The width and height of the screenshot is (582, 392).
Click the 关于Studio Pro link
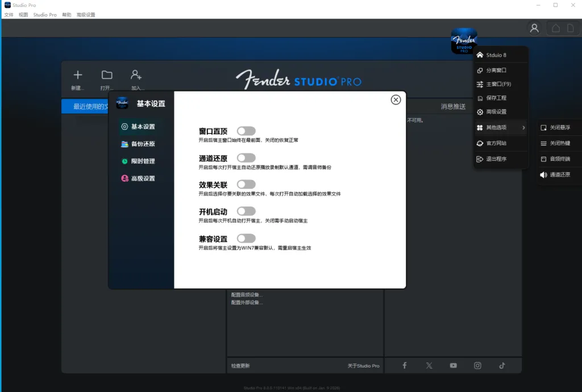point(363,366)
